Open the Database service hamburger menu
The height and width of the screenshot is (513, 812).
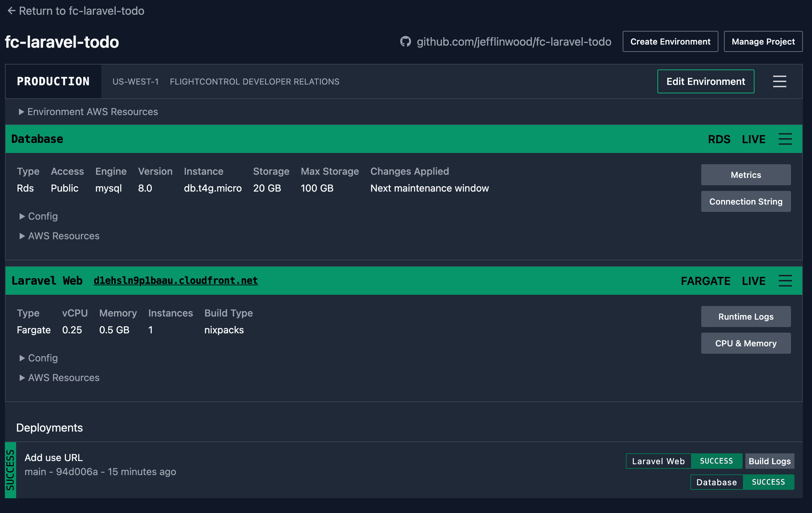[x=785, y=139]
